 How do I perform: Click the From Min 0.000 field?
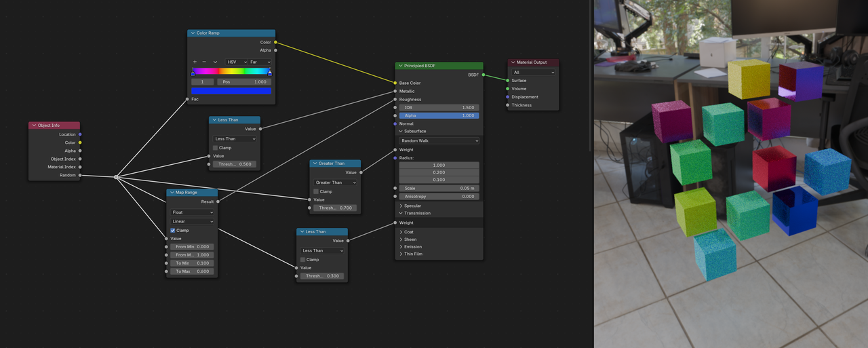click(x=192, y=247)
